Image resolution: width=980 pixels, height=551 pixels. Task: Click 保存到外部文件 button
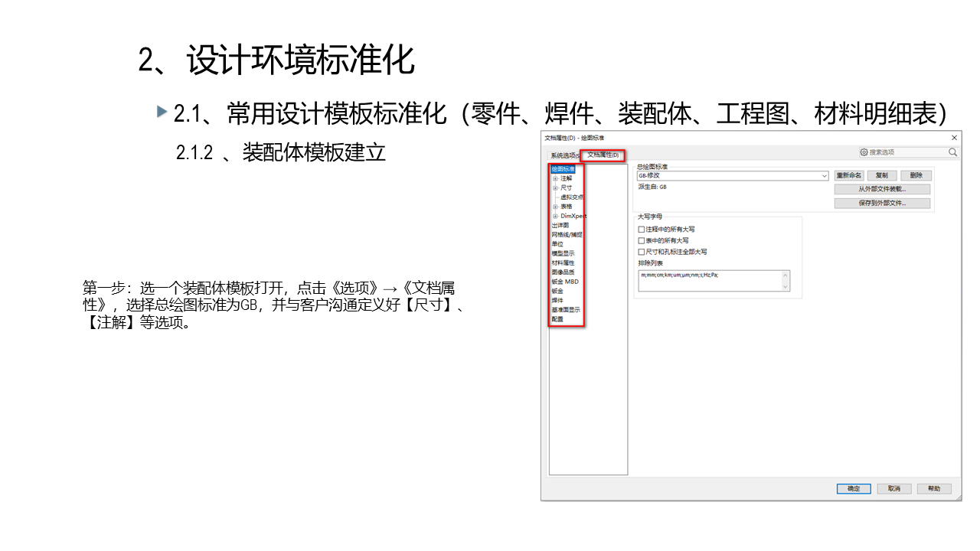click(882, 204)
